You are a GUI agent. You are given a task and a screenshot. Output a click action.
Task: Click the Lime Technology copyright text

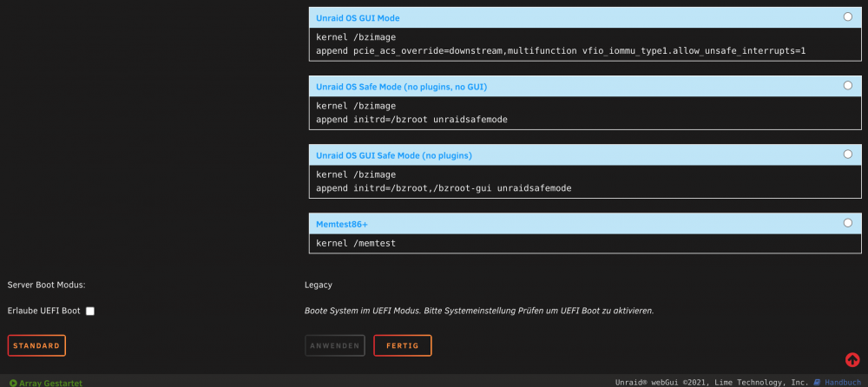point(712,383)
